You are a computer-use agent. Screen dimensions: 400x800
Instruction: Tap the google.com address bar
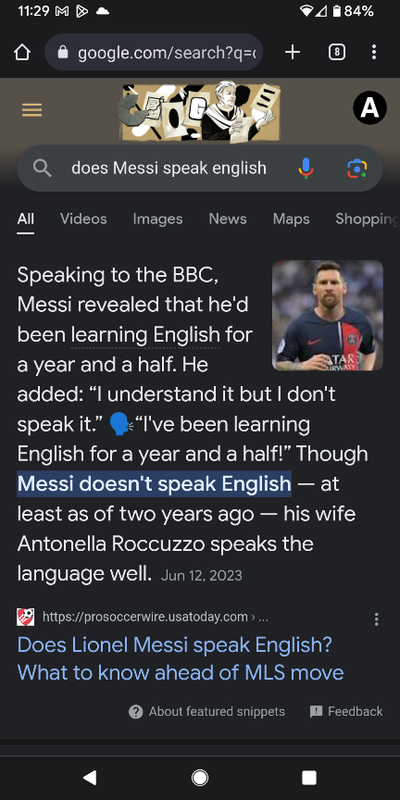(154, 52)
